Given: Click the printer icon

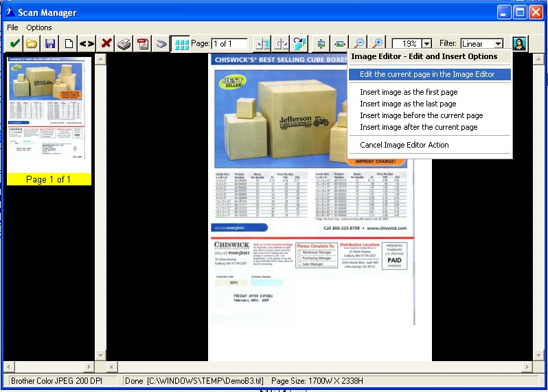Looking at the screenshot, I should (x=124, y=44).
